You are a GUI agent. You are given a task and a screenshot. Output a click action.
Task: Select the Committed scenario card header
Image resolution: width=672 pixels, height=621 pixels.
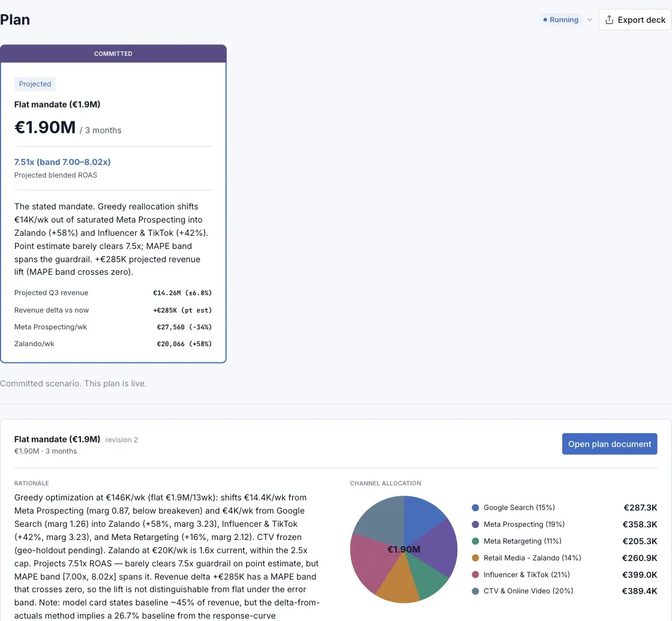113,53
